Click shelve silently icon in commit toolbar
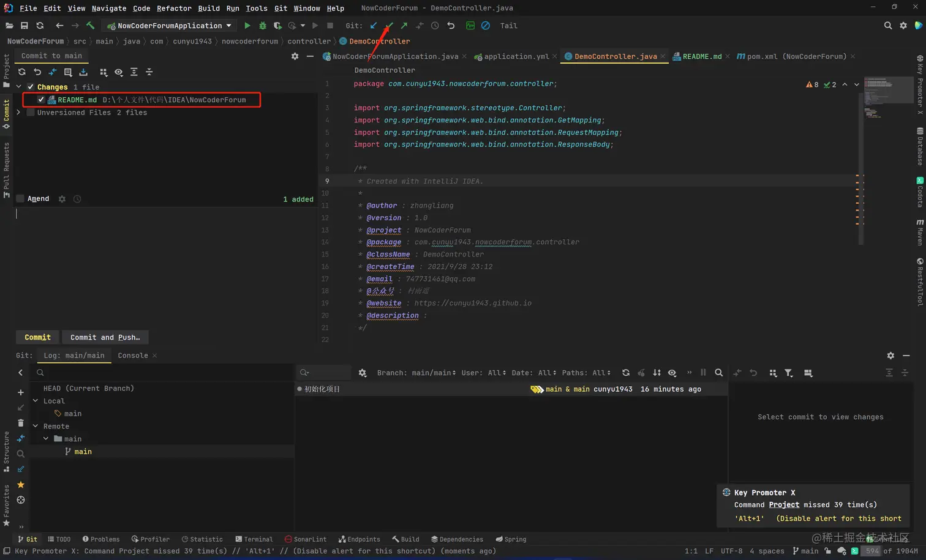Image resolution: width=926 pixels, height=560 pixels. pyautogui.click(x=83, y=72)
